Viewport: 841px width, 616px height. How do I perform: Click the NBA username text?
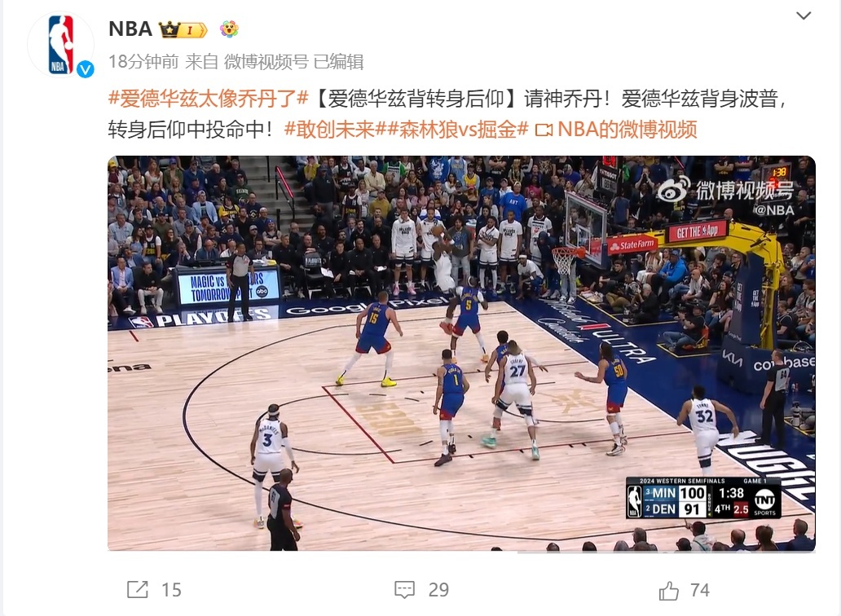130,29
